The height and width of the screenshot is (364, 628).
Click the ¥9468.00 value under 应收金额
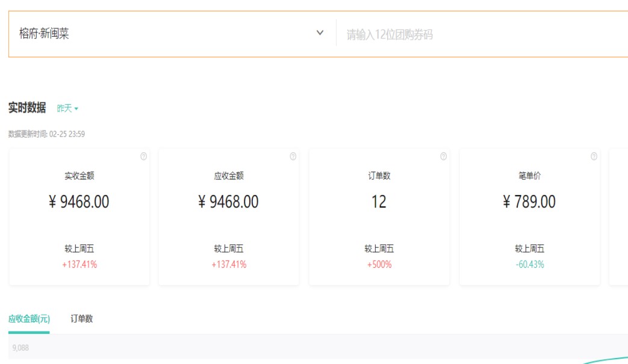click(x=228, y=202)
